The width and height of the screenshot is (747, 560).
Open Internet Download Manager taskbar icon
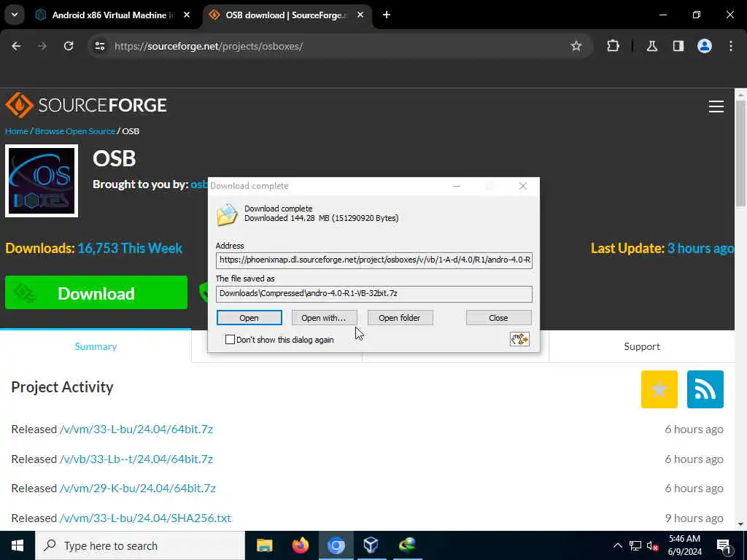coord(407,545)
